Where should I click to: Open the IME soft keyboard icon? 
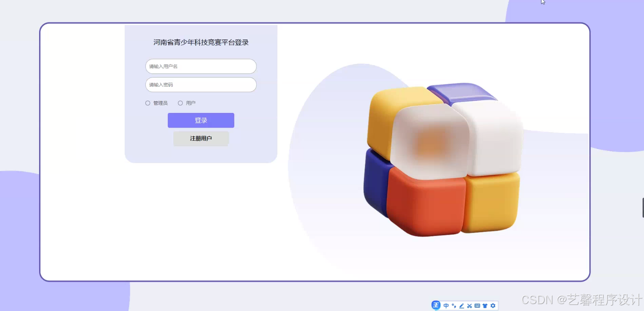[x=477, y=306]
